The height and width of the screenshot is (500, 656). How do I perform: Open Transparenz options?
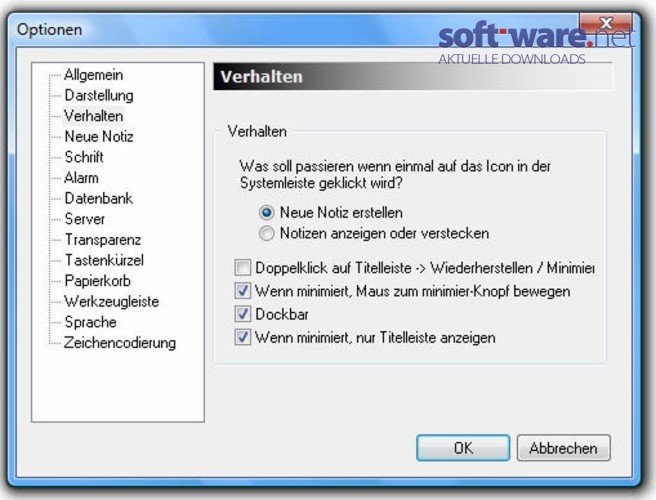(x=102, y=240)
